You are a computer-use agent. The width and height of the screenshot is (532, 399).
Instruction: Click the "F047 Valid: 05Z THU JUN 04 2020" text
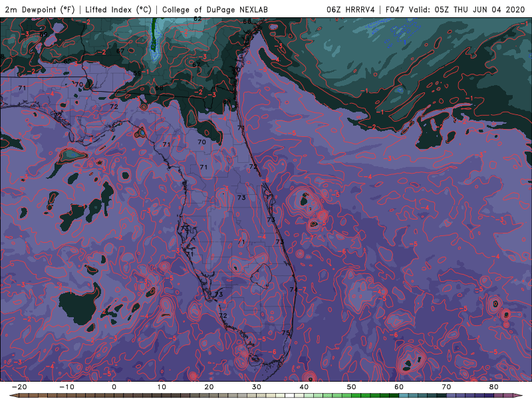(x=455, y=9)
